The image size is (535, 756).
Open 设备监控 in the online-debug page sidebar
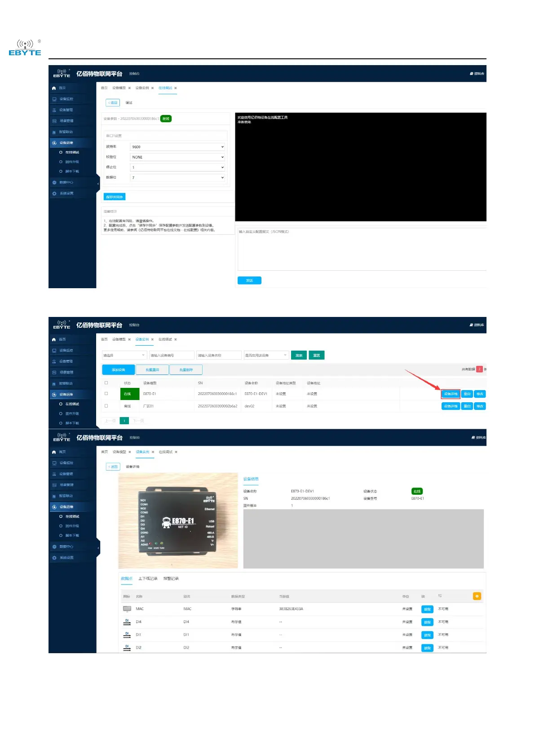(66, 99)
